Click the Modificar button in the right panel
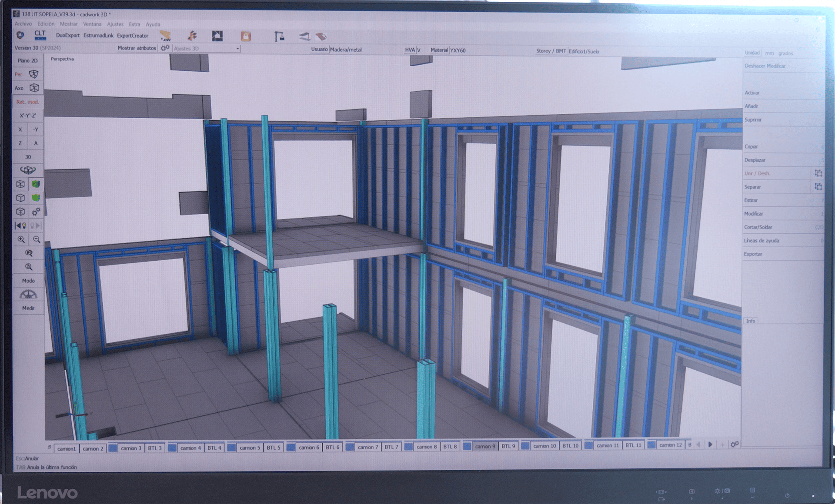The width and height of the screenshot is (835, 504). 754,214
